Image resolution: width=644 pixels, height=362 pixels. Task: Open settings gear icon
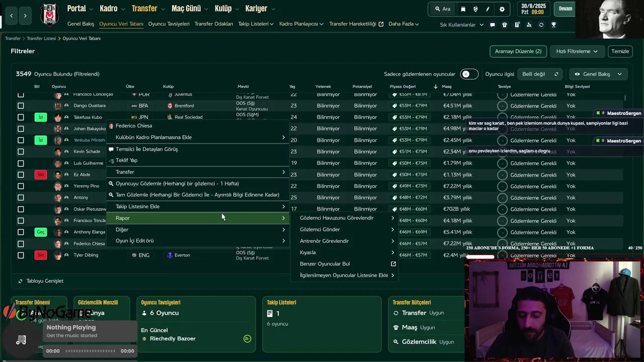point(502,9)
